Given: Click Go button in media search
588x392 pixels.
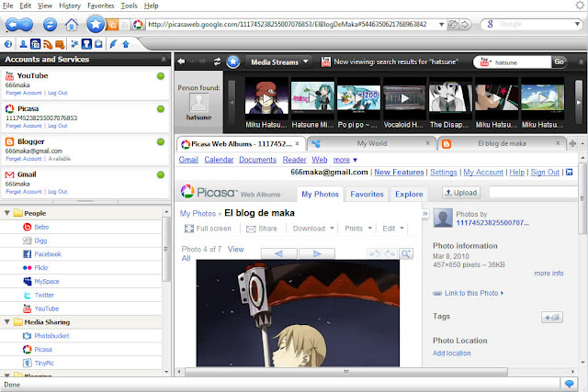Looking at the screenshot, I should tap(559, 62).
